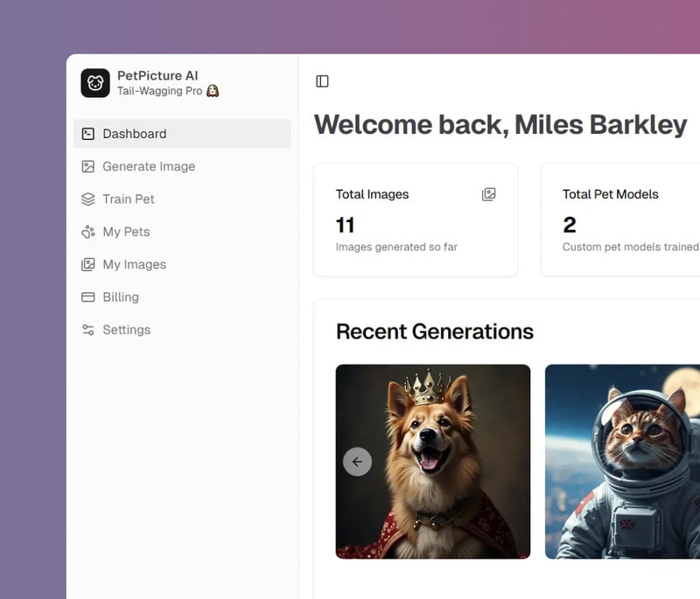
Task: Click the Total Images card icon
Action: click(489, 194)
